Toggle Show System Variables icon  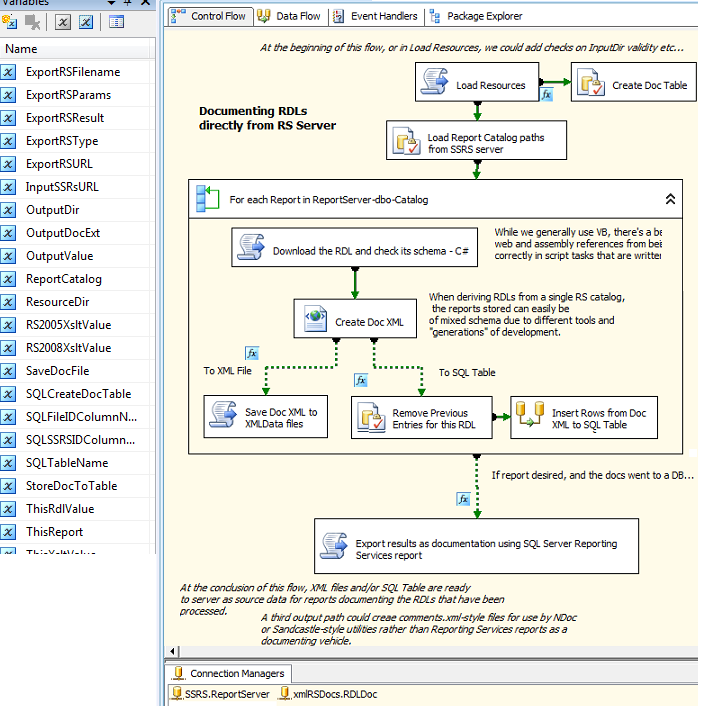tap(62, 22)
